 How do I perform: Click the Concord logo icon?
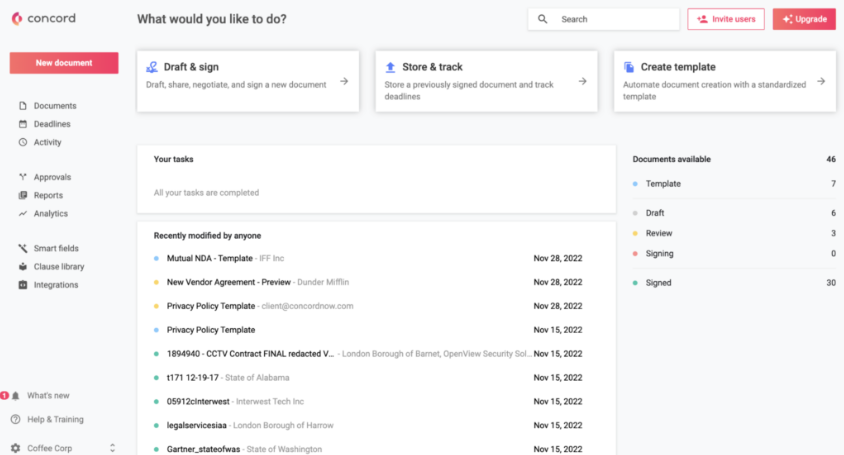(x=18, y=18)
